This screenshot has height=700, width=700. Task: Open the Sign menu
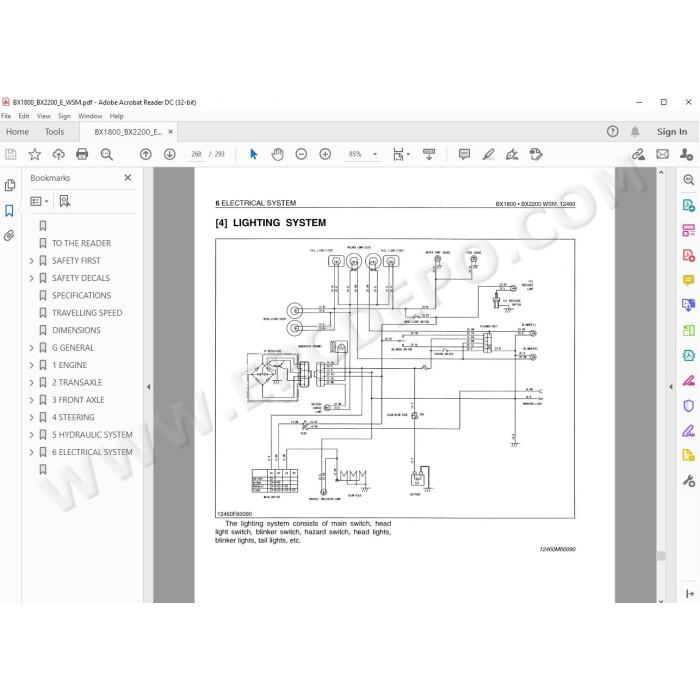[x=64, y=116]
